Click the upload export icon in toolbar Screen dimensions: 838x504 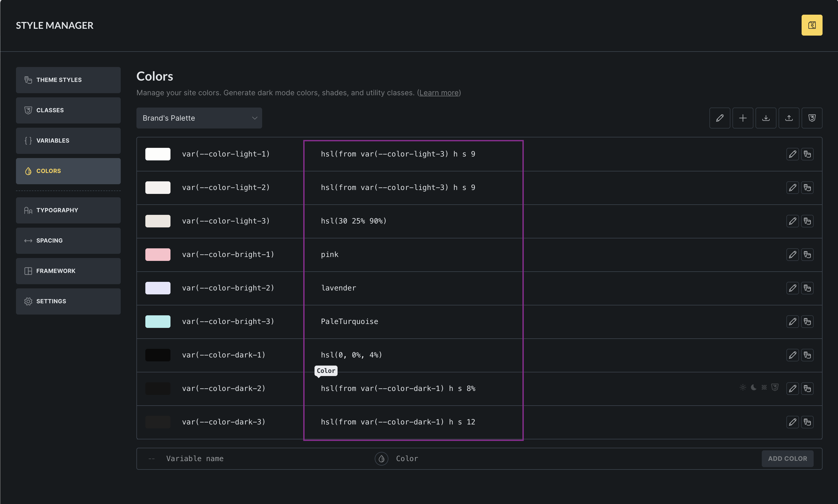coord(789,118)
